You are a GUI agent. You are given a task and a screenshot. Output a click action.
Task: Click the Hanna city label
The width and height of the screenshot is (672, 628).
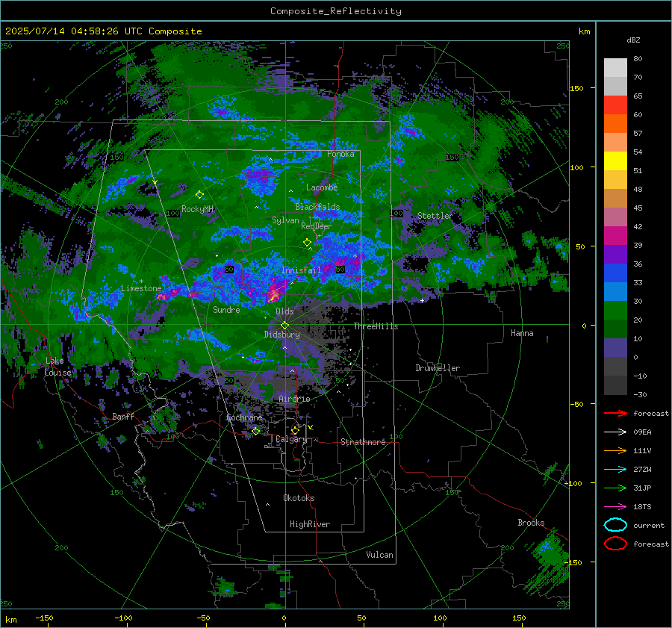click(522, 333)
